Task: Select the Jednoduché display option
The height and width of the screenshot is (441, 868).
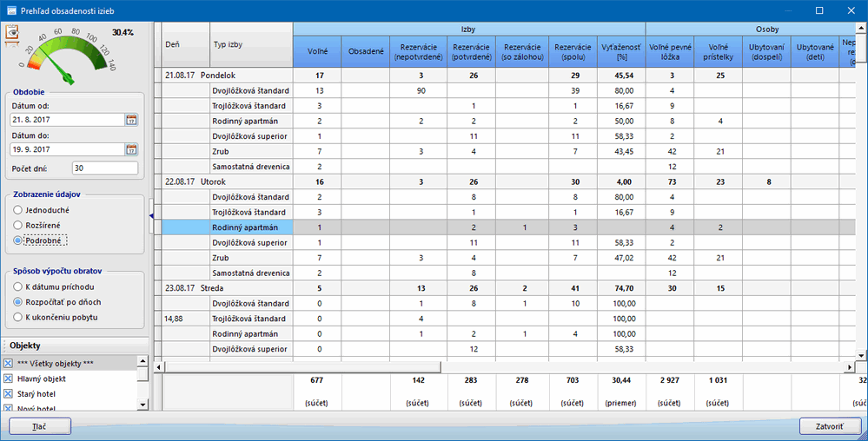Action: click(x=18, y=210)
